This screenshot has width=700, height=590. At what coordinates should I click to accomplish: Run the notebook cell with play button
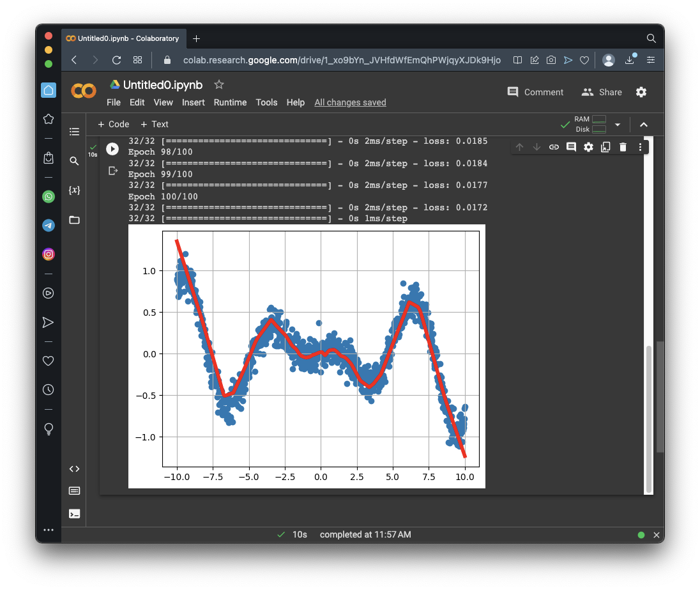(112, 149)
